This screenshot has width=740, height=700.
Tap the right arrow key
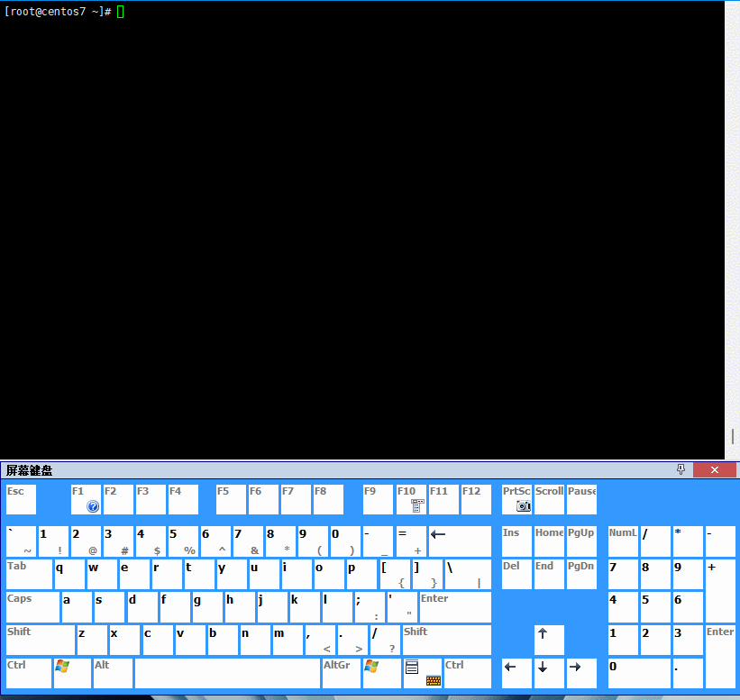pos(581,674)
